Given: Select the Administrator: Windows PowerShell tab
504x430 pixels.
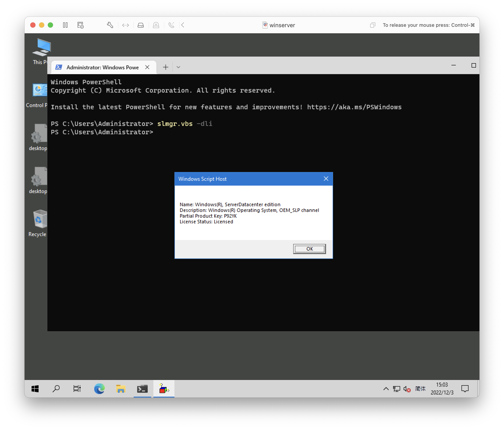Looking at the screenshot, I should [x=102, y=67].
